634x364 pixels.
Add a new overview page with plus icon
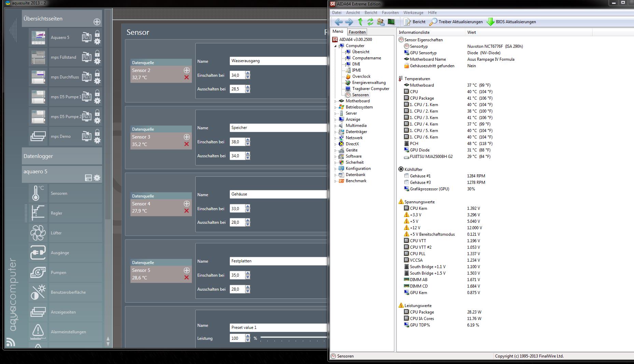click(97, 22)
